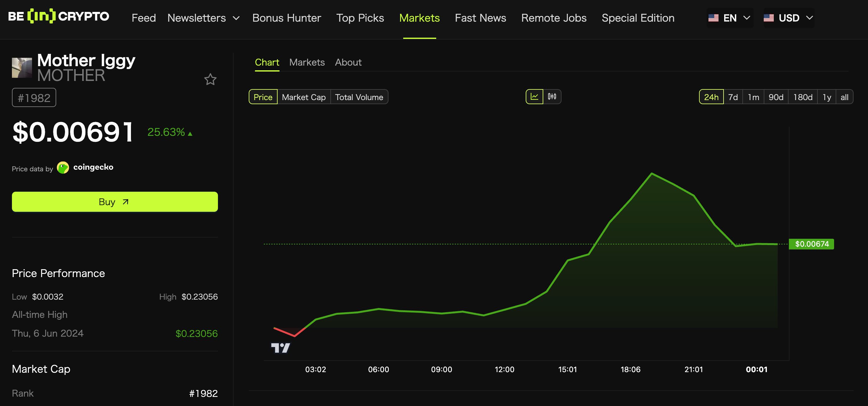This screenshot has width=868, height=406.
Task: Click the Buy button
Action: pos(115,202)
